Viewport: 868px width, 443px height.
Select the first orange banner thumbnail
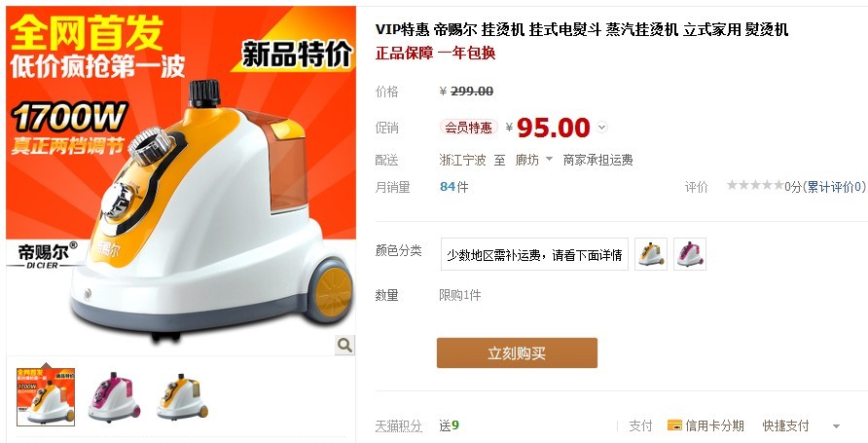pyautogui.click(x=46, y=396)
